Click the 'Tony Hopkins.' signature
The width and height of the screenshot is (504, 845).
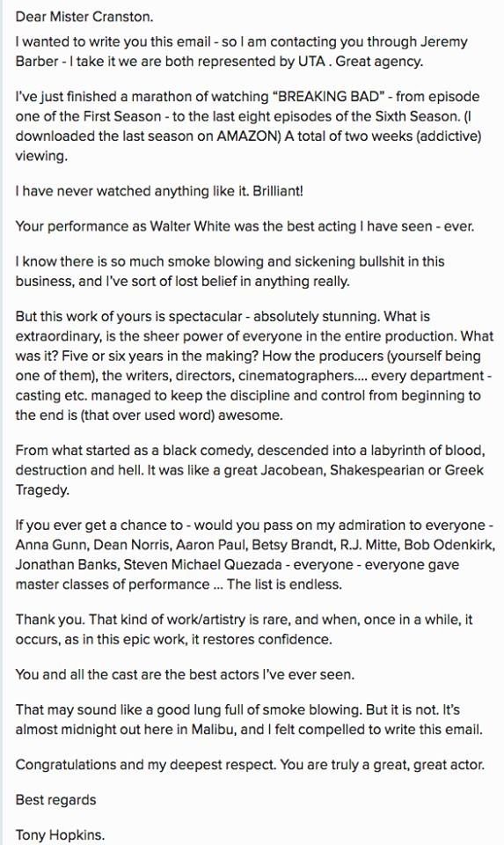(x=61, y=835)
